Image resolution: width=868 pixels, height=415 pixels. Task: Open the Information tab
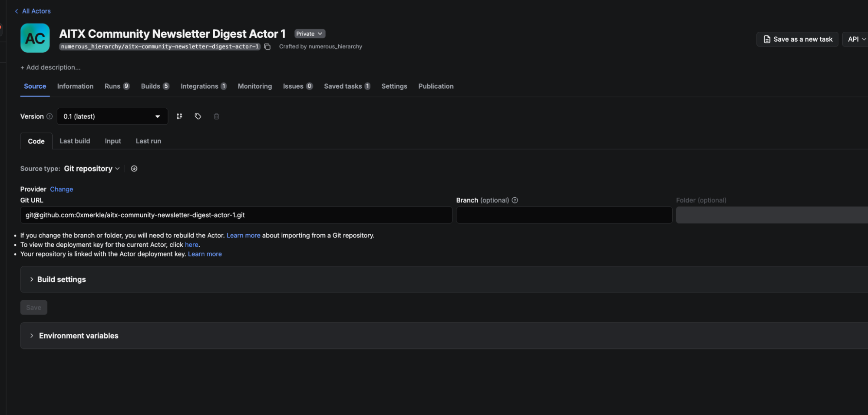(75, 86)
